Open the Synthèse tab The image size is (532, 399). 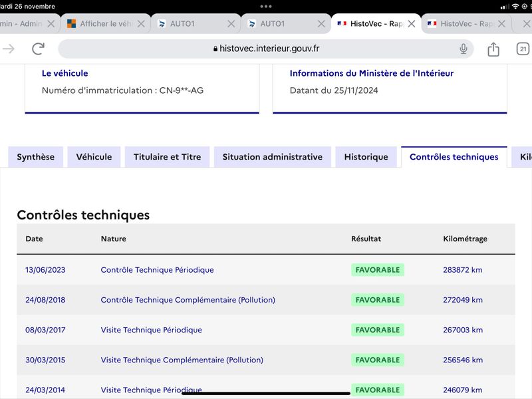tap(36, 157)
